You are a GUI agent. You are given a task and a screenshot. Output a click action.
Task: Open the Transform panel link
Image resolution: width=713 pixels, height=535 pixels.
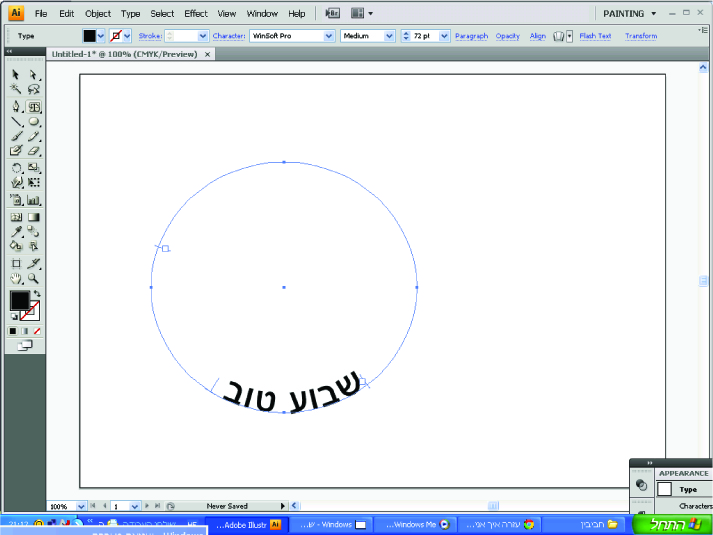tap(641, 36)
